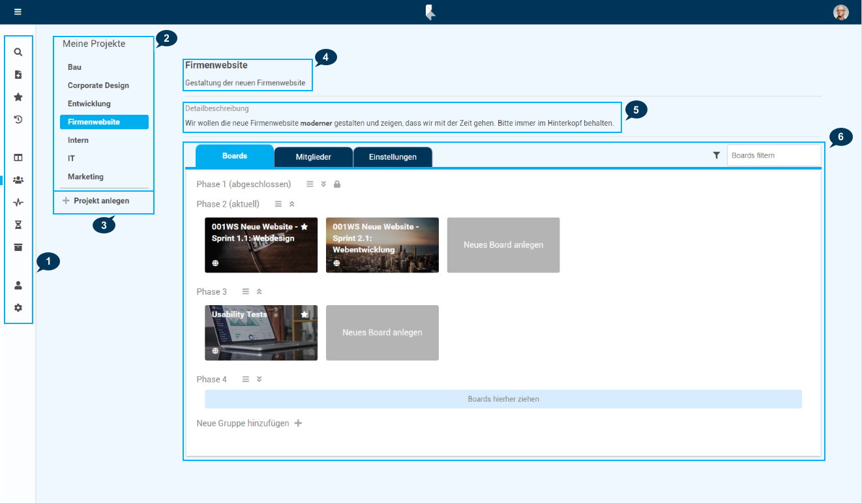This screenshot has height=504, width=862.
Task: Open the archive box icon in sidebar
Action: pyautogui.click(x=18, y=247)
